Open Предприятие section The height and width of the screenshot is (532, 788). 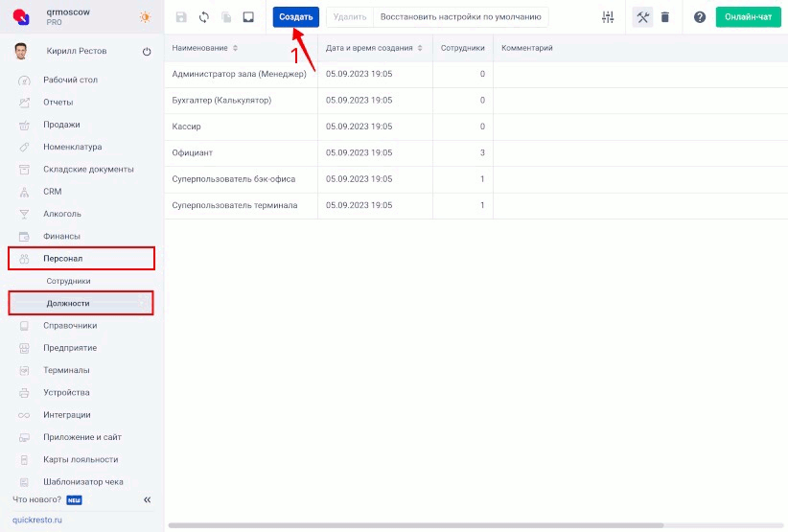pyautogui.click(x=70, y=348)
